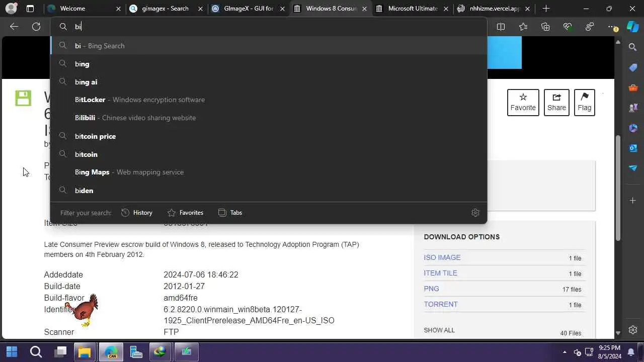The image size is (644, 362).
Task: Add a sidebar app with plus icon
Action: (633, 200)
